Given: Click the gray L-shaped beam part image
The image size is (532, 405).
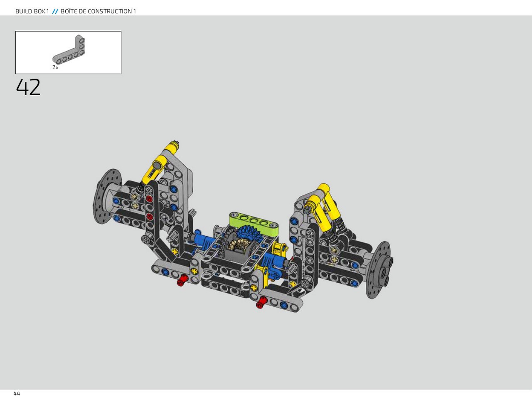Looking at the screenshot, I should [x=69, y=49].
